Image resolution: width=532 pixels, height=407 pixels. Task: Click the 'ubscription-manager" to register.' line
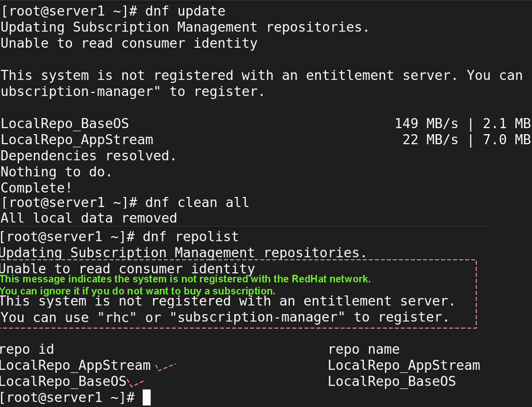[x=132, y=92]
